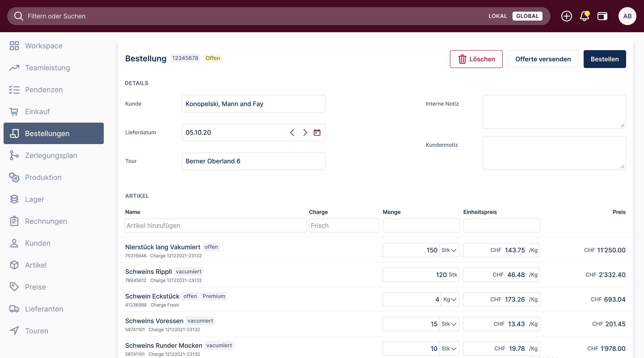Click the Preise tag icon

click(x=14, y=287)
